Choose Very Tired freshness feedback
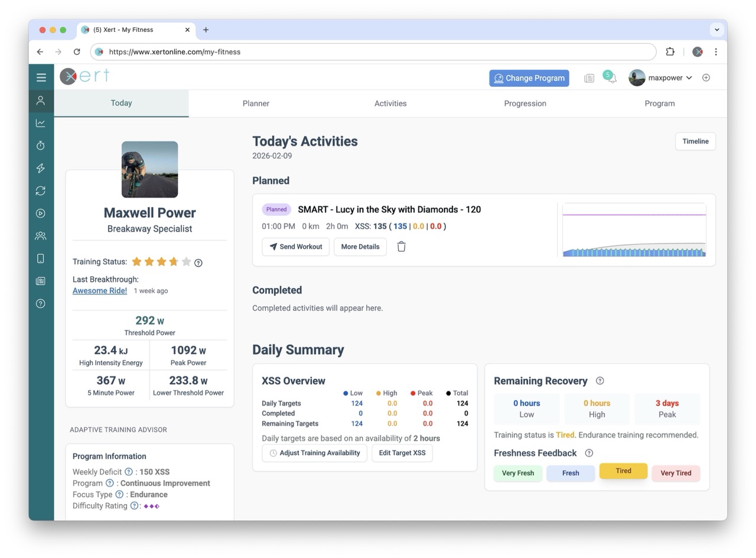The image size is (756, 558). point(676,473)
